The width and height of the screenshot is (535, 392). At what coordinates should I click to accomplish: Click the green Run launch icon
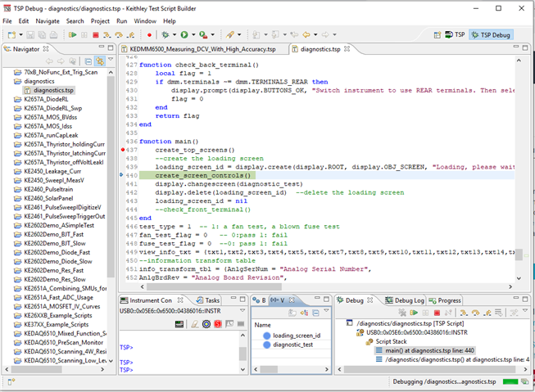coord(184,35)
